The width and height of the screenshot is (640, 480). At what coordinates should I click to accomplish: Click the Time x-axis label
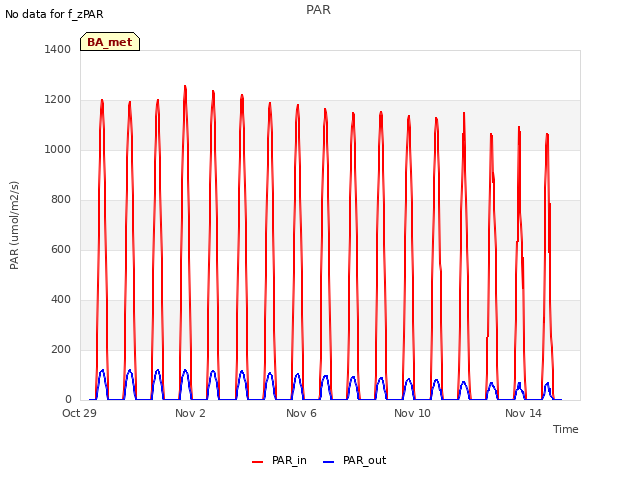[x=565, y=429]
